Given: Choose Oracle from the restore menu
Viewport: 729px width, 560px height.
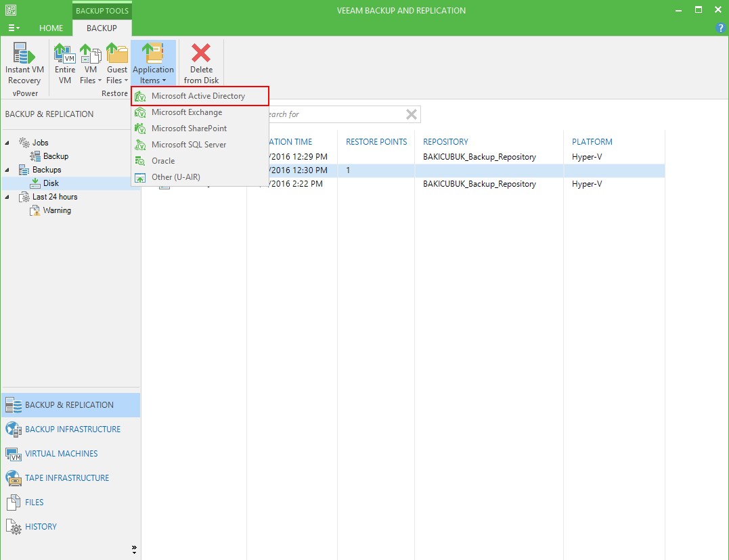Looking at the screenshot, I should coord(200,161).
